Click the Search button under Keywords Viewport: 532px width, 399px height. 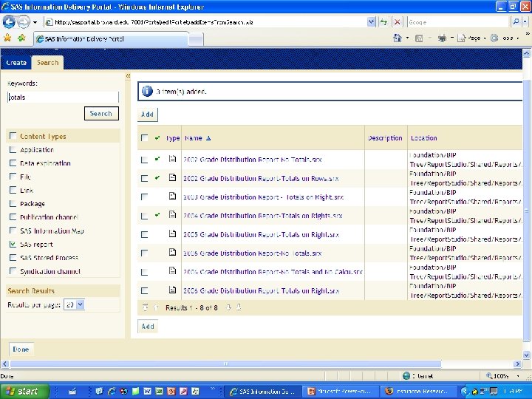(x=101, y=113)
